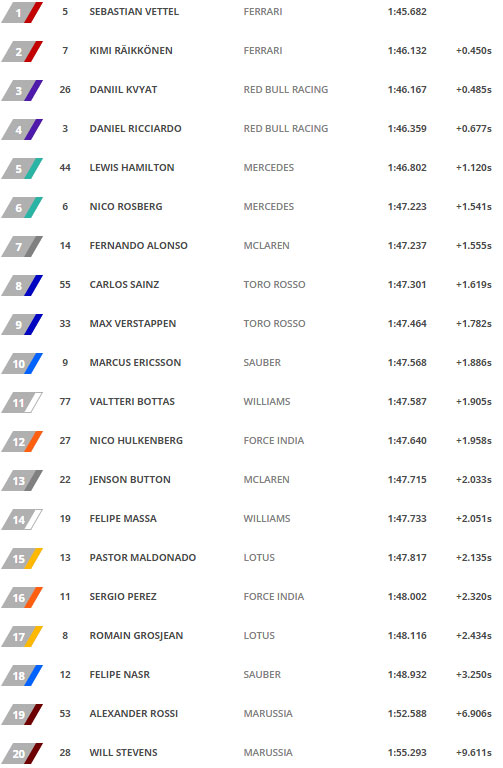Open Sebastian Vettel driver name

coord(134,12)
